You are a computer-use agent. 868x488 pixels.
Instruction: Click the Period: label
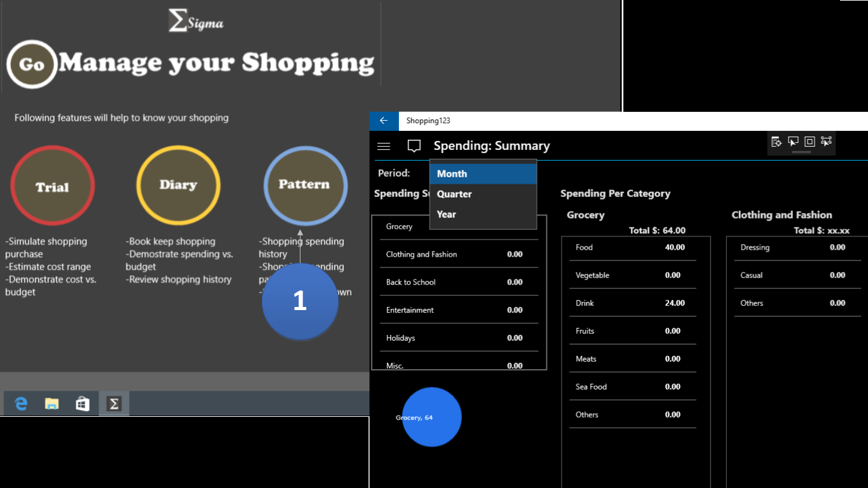(x=394, y=173)
